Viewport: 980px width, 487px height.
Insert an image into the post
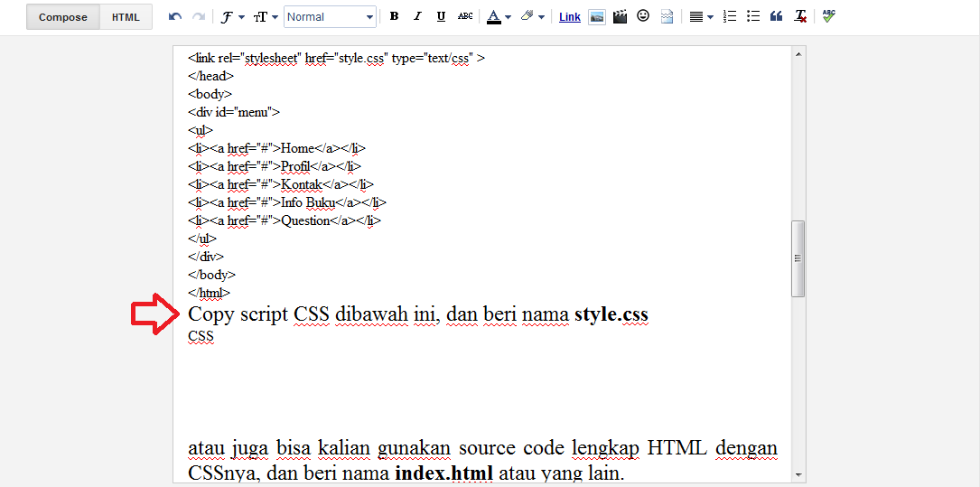[597, 17]
